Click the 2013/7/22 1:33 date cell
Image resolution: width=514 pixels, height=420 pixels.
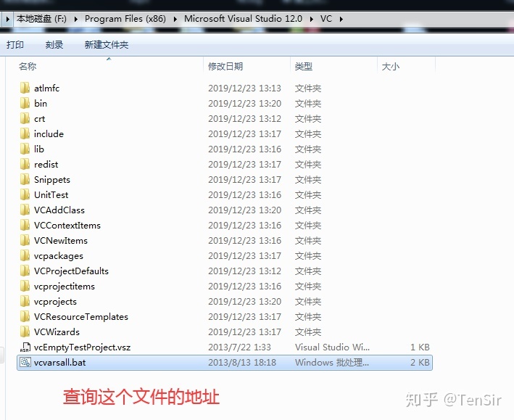tap(240, 347)
